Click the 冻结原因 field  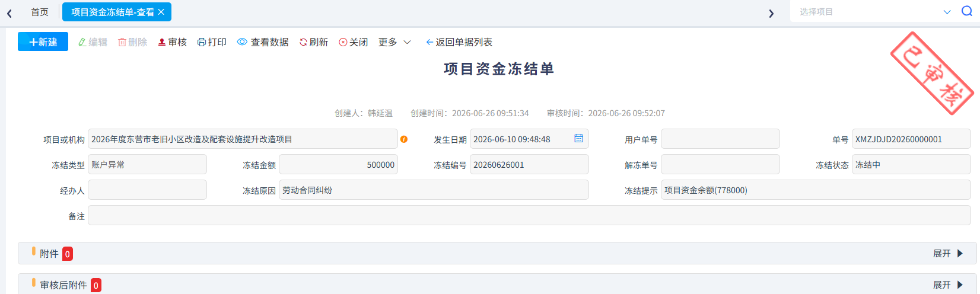tap(434, 190)
